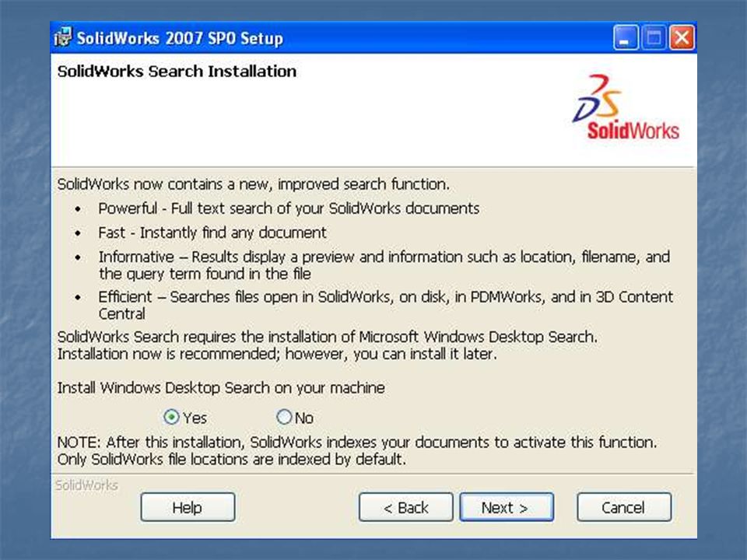Click 'SolidWorks Search requires the installation' paragraph
The height and width of the screenshot is (560, 747).
tap(328, 345)
